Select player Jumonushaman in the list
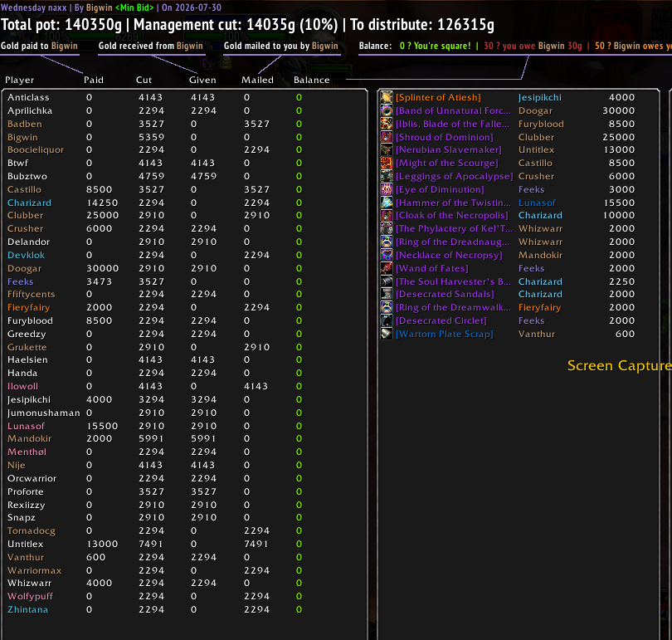 tap(44, 413)
